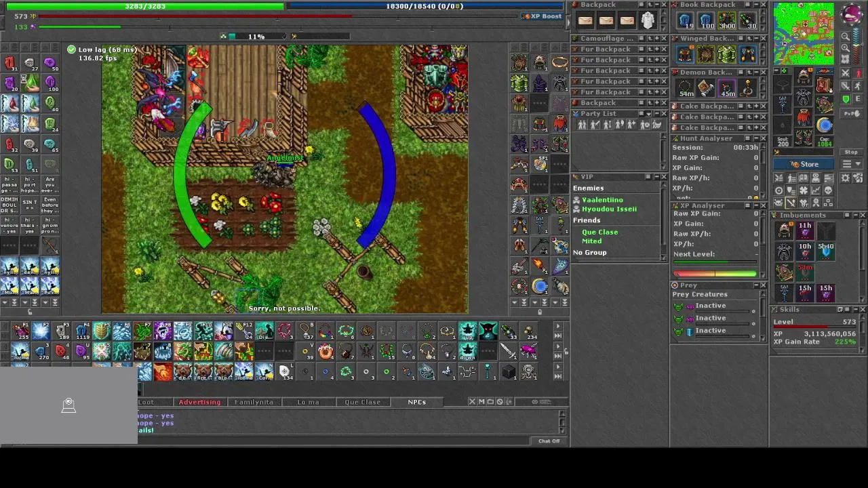The image size is (868, 488).
Task: Toggle chase opponent running figure
Action: tap(858, 85)
